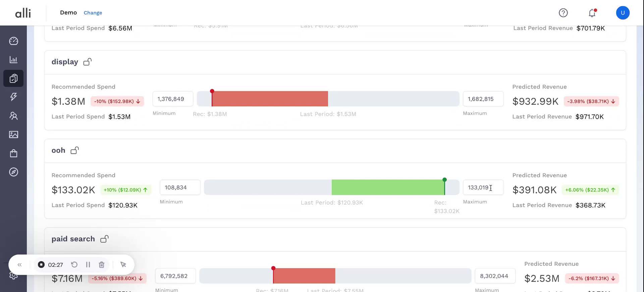Click the display Maximum input field

483,99
